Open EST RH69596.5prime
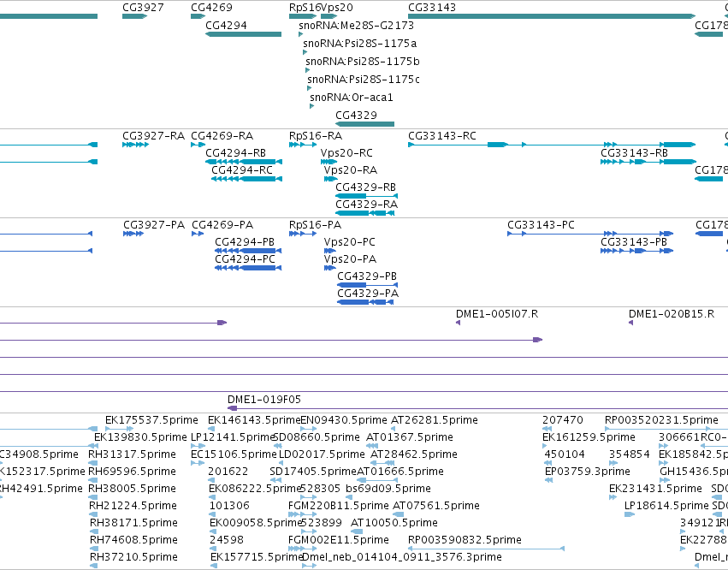The image size is (728, 570). click(x=133, y=472)
